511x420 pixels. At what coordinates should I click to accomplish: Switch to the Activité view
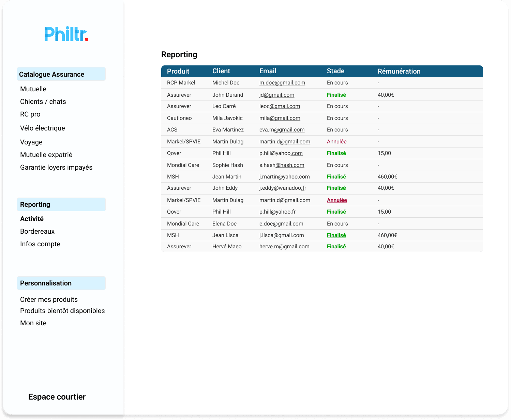pyautogui.click(x=32, y=219)
